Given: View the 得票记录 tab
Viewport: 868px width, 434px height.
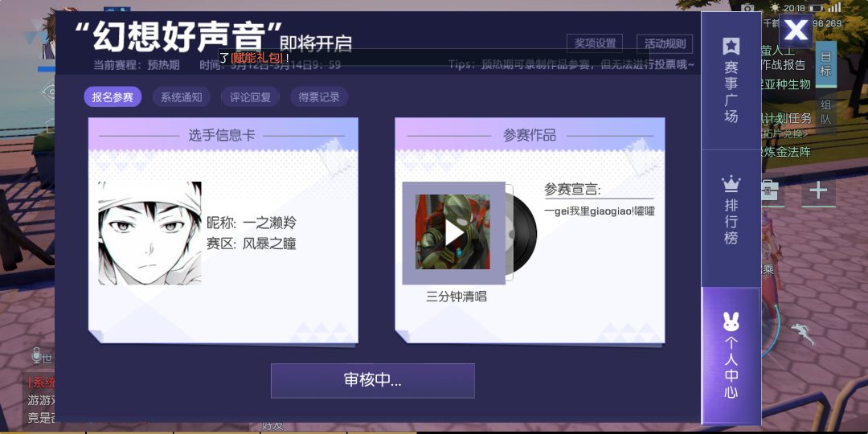Looking at the screenshot, I should [319, 97].
